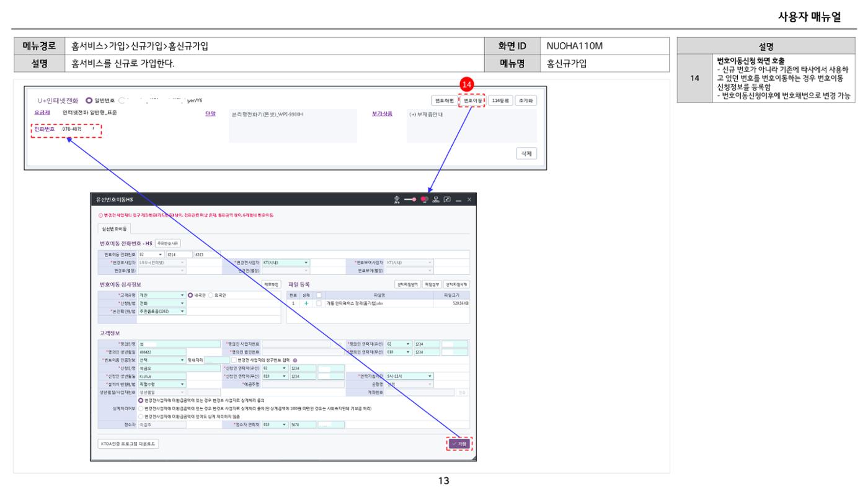Screen dimensions: 868x489
Task: Open 명의인 연락처(유선) 02 prefix dropdown
Action: click(399, 344)
